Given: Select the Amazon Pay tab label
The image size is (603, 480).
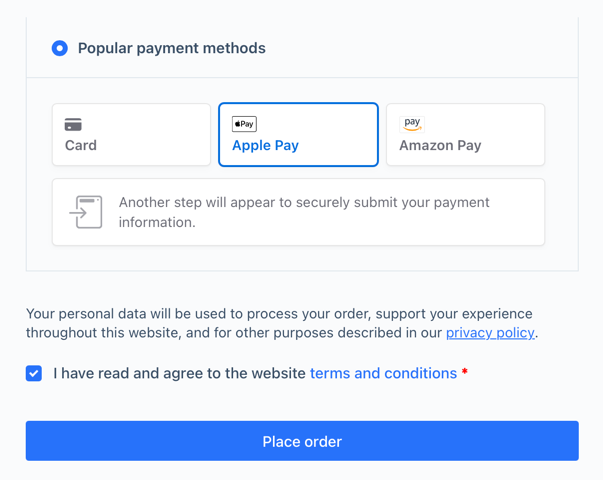Looking at the screenshot, I should pos(440,145).
